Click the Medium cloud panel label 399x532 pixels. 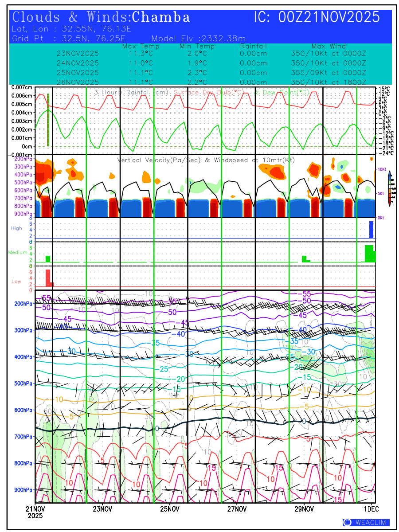(x=19, y=253)
